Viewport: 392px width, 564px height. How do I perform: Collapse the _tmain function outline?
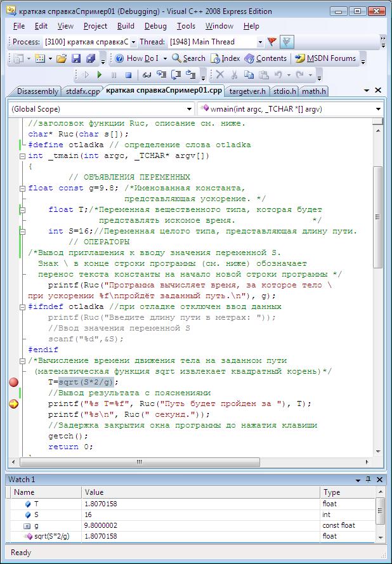[22, 156]
